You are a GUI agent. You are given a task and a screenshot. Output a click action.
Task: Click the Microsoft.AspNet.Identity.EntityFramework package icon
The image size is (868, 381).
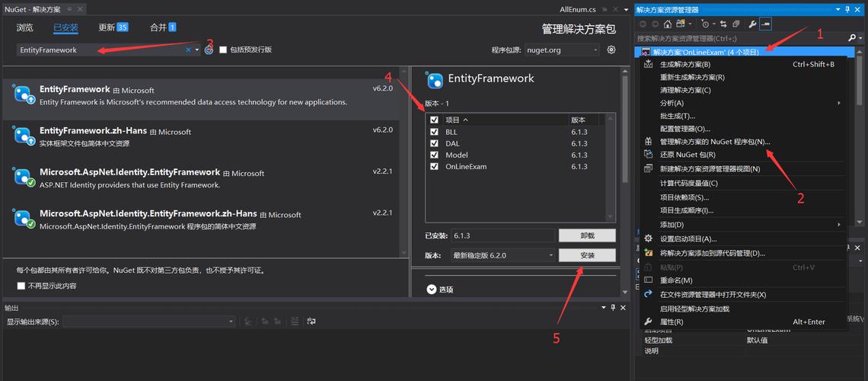[25, 178]
